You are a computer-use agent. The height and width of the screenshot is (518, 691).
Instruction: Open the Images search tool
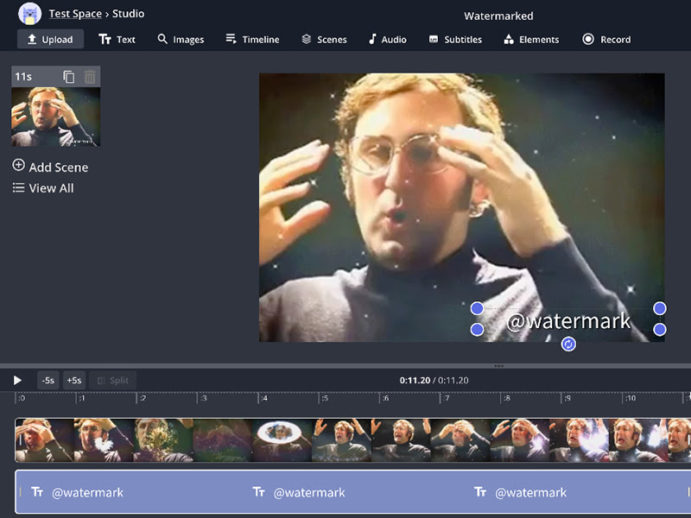(180, 39)
